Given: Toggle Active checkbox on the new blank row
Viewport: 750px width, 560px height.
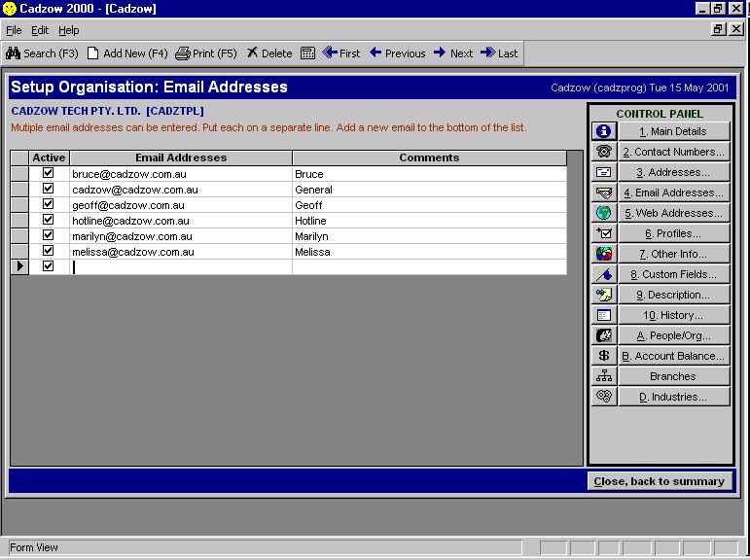Looking at the screenshot, I should [x=48, y=265].
